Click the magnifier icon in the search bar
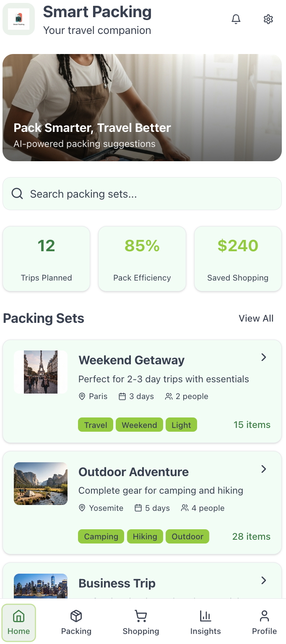 [17, 193]
